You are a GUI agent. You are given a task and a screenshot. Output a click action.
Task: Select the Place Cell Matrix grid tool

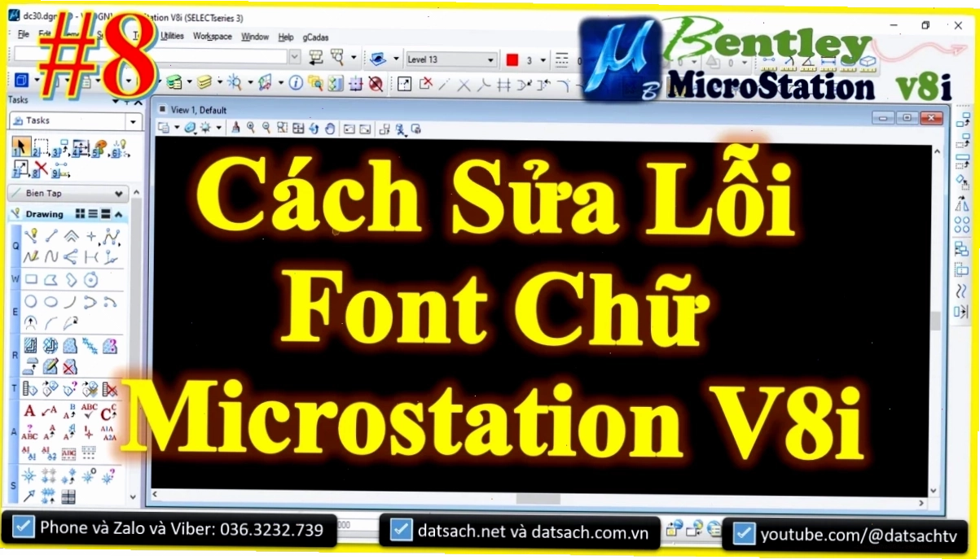[50, 475]
